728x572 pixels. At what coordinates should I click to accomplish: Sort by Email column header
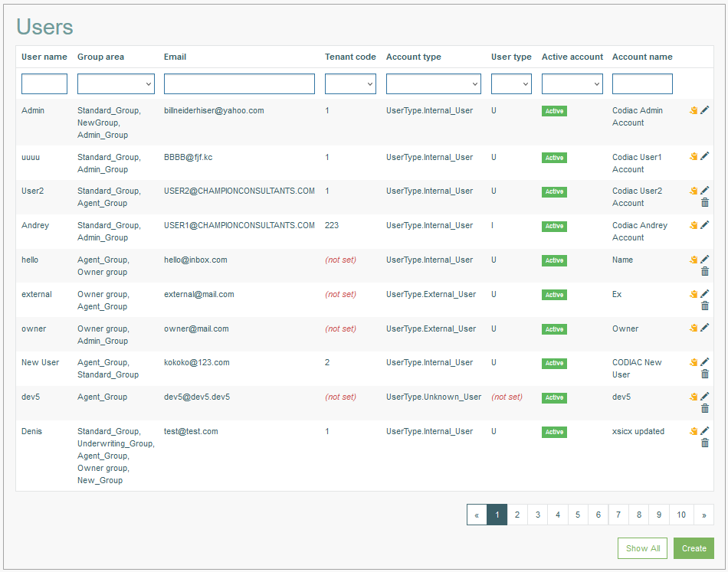click(x=175, y=57)
